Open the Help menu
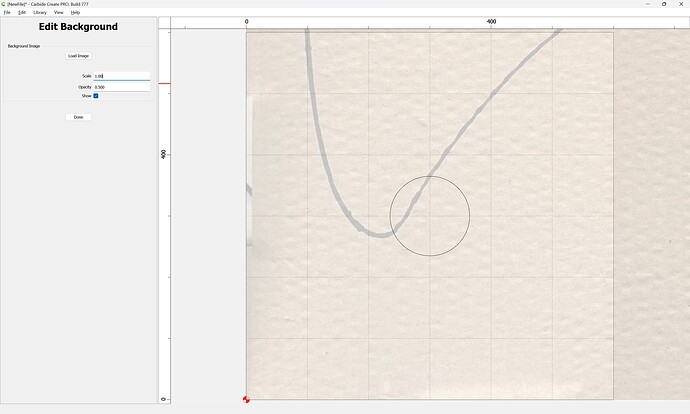Viewport: 690px width, 414px height. pos(75,12)
